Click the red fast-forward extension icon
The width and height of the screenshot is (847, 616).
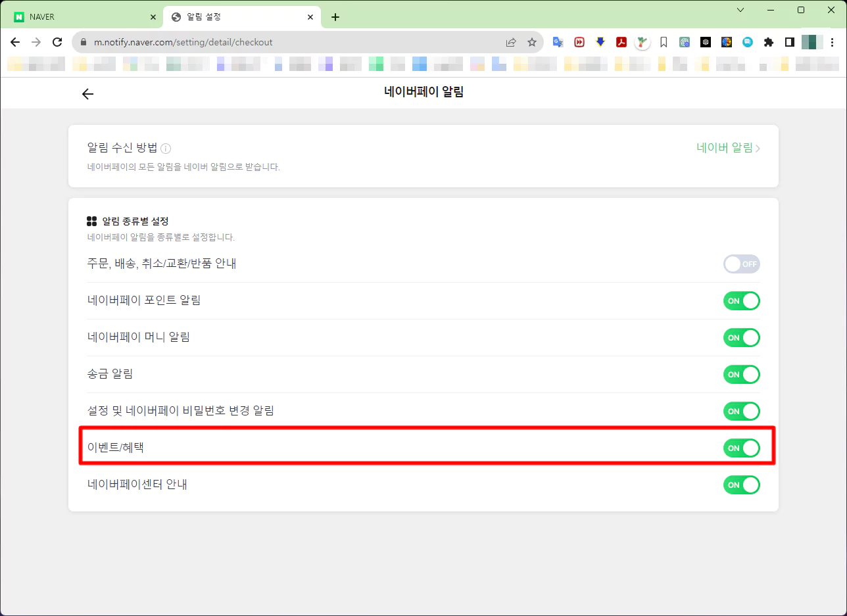(x=579, y=42)
